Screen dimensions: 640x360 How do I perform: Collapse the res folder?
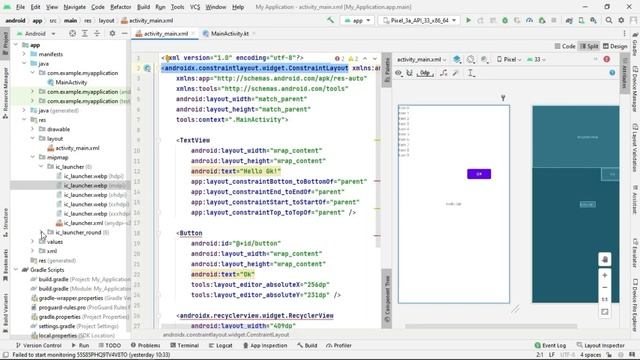[24, 120]
